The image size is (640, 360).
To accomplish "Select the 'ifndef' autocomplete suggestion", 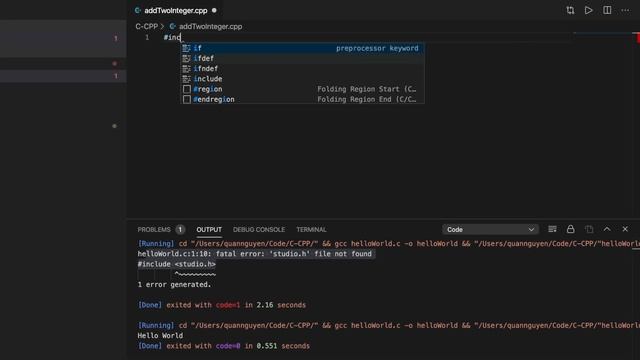I will (x=302, y=69).
